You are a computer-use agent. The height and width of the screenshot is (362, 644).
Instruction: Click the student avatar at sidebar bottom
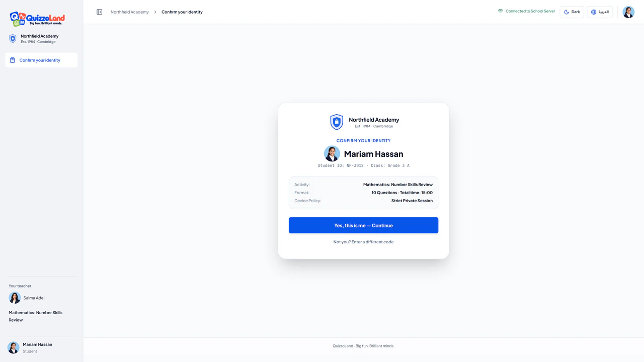tap(14, 347)
